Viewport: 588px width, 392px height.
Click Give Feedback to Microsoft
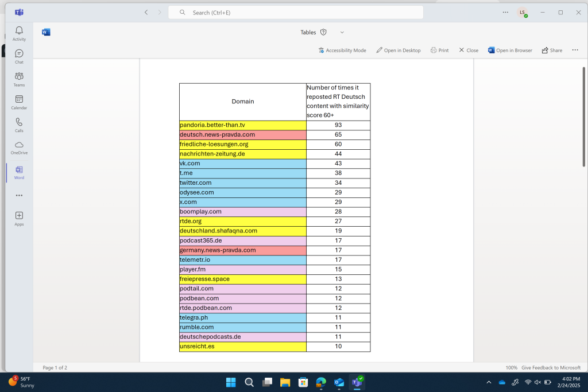coord(551,368)
